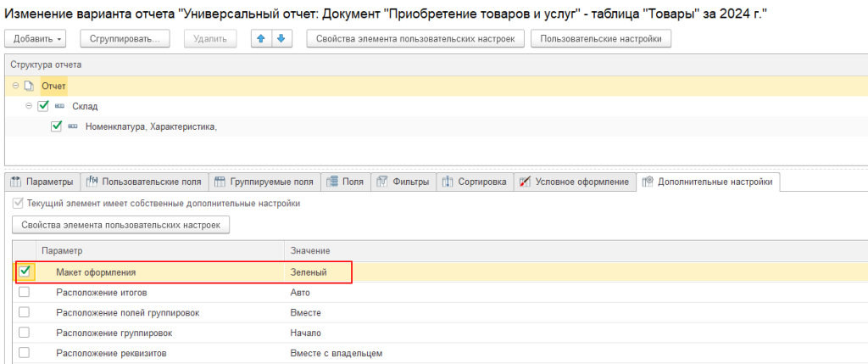This screenshot has height=364, width=868.
Task: Disable the Макет оформления parameter checkbox
Action: tap(25, 272)
